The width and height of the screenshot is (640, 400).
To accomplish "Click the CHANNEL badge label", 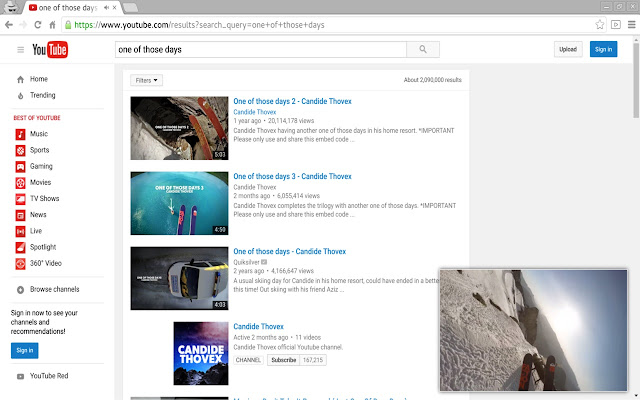I will pos(248,360).
